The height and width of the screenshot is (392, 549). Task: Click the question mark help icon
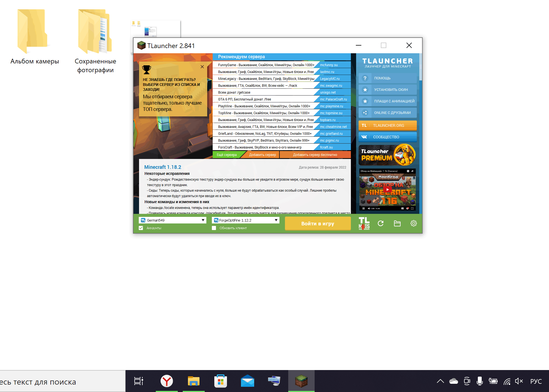[x=365, y=78]
